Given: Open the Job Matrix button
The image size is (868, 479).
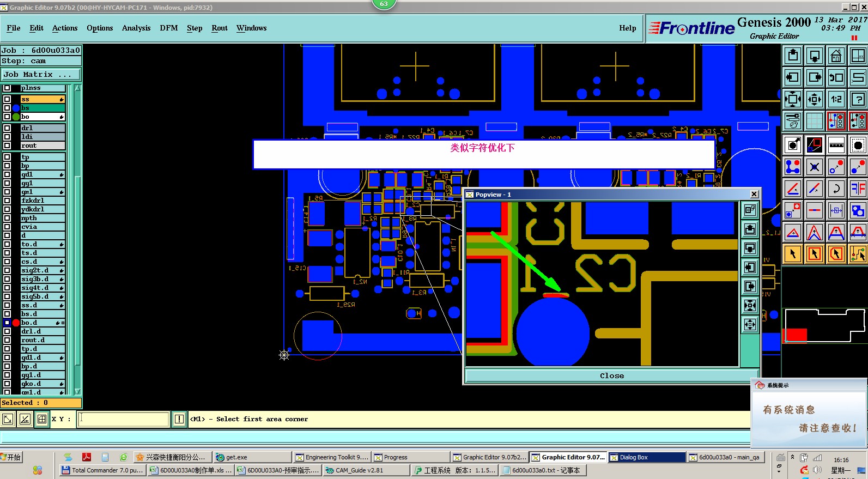Looking at the screenshot, I should point(41,74).
